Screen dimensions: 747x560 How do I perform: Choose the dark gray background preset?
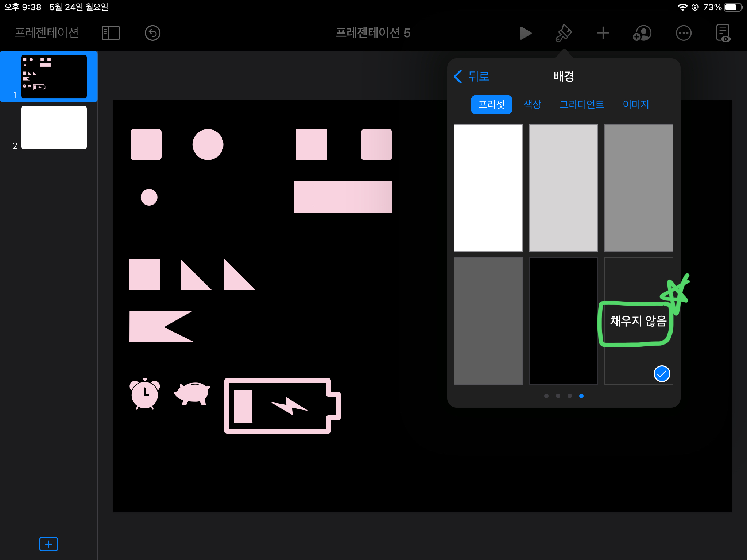[x=488, y=321]
